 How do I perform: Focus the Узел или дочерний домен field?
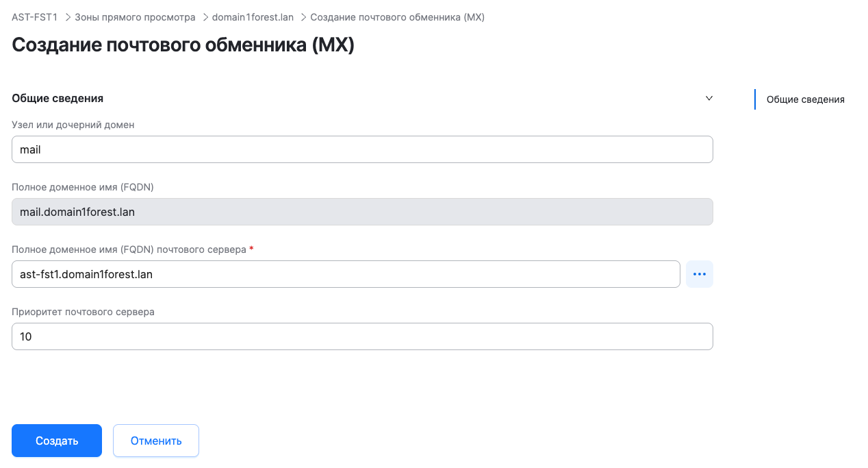click(362, 149)
